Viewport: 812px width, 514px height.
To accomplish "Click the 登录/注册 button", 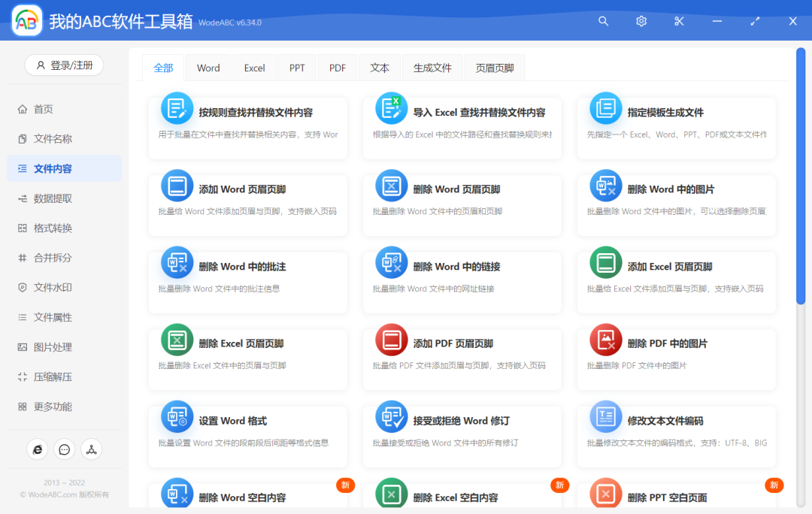I will tap(64, 65).
